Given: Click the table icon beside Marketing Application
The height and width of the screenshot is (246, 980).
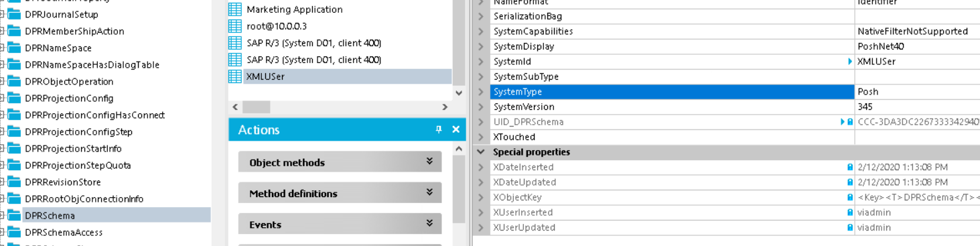Looking at the screenshot, I should (x=235, y=9).
